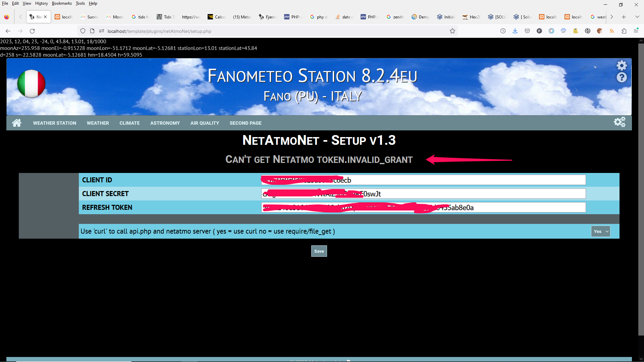The width and height of the screenshot is (644, 362).
Task: Open double-gear setup icon in menu bar
Action: [620, 122]
